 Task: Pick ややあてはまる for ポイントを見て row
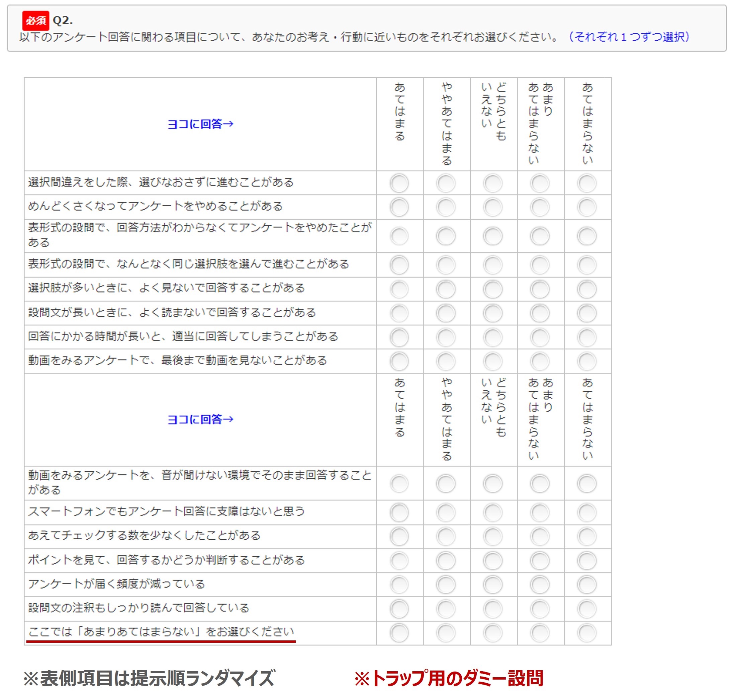click(x=446, y=560)
